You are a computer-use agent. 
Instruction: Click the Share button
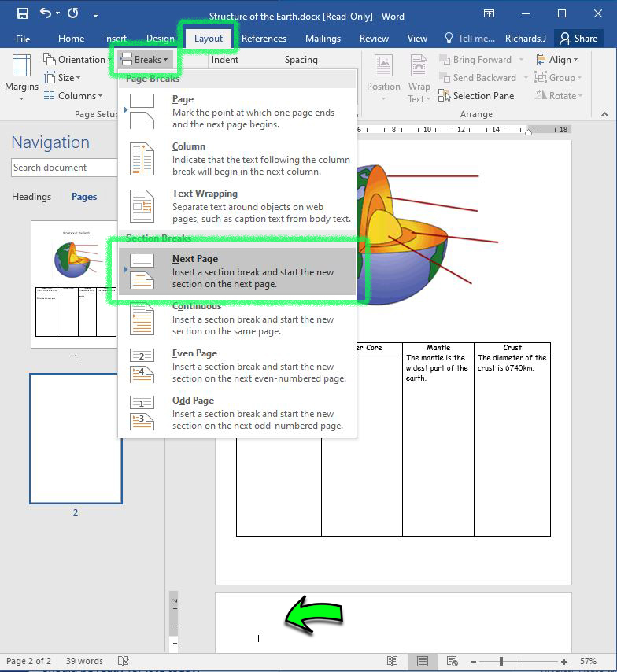click(x=578, y=39)
